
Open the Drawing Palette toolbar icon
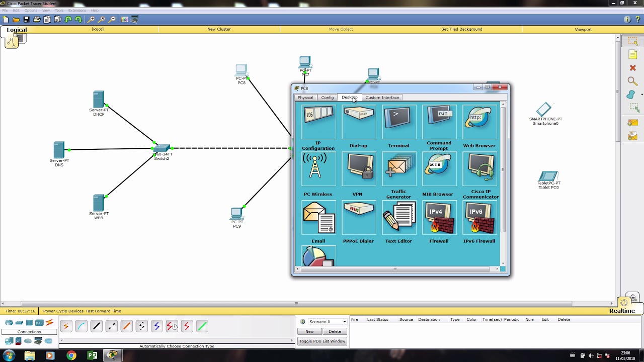click(124, 20)
